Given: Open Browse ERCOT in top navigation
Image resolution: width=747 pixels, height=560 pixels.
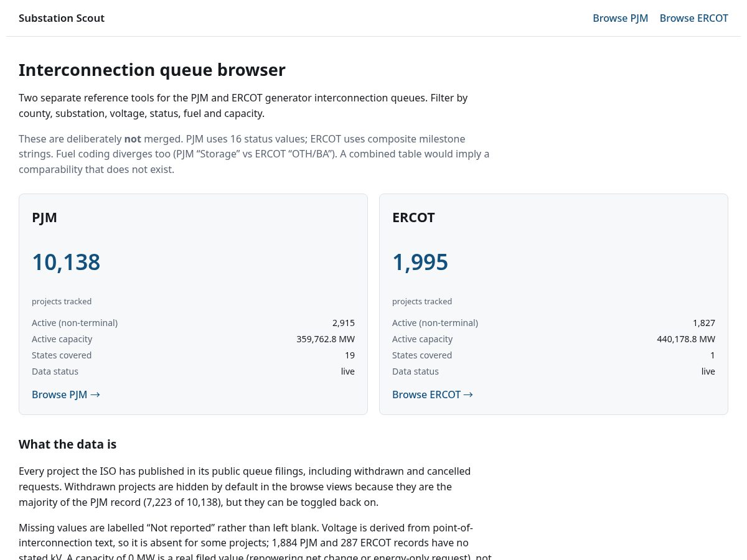Looking at the screenshot, I should (693, 18).
